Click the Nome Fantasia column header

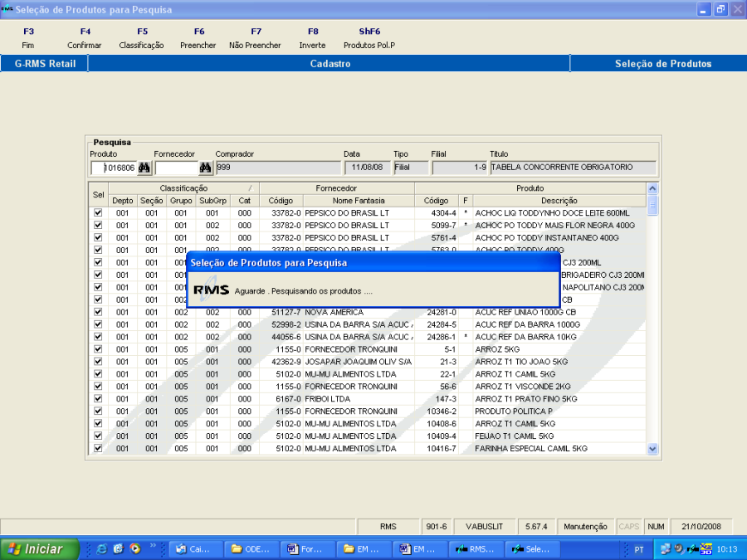[x=359, y=201]
